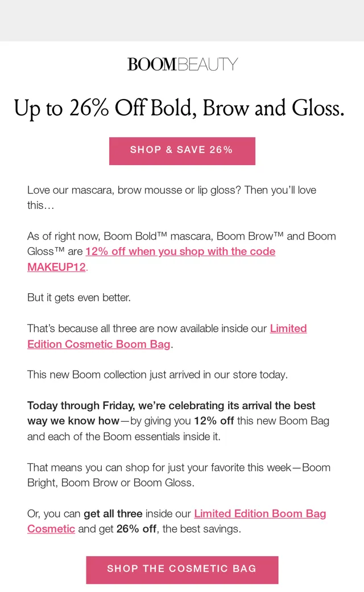
Task: Click the BOOM BEAUTY logo
Action: [182, 64]
